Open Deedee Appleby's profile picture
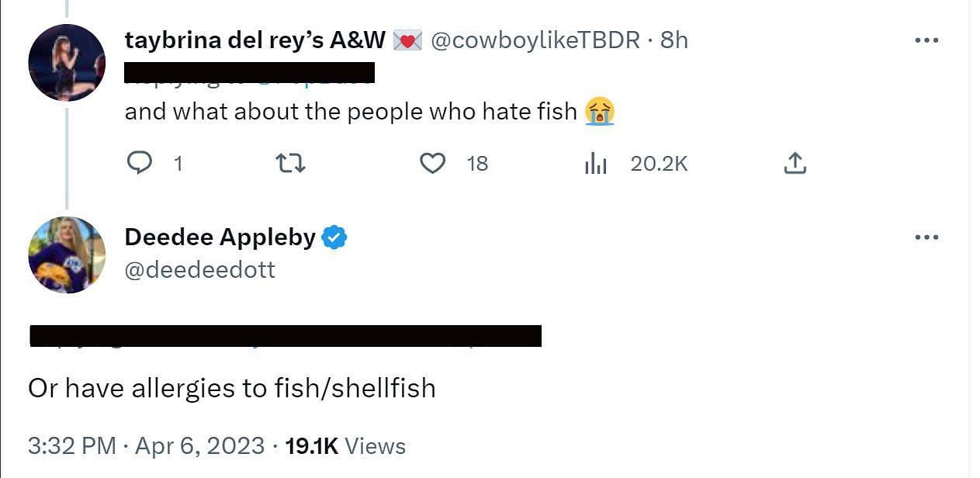 tap(67, 255)
